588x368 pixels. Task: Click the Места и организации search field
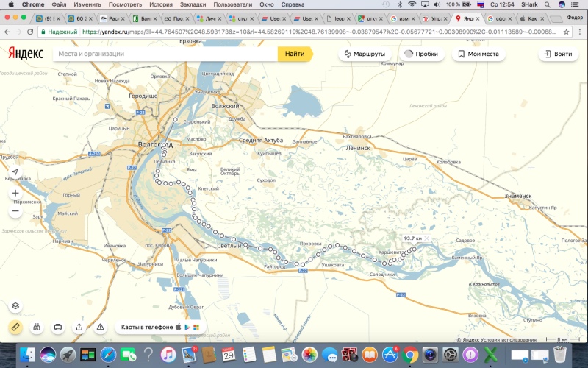tap(165, 54)
